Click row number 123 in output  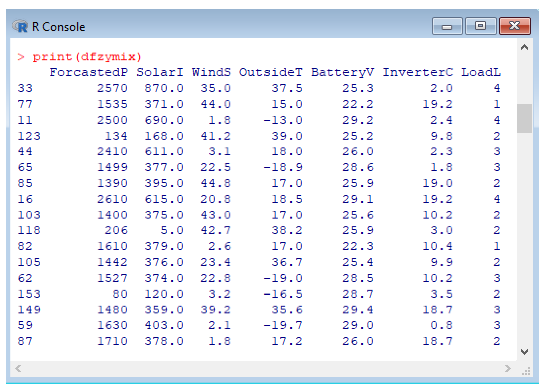29,136
